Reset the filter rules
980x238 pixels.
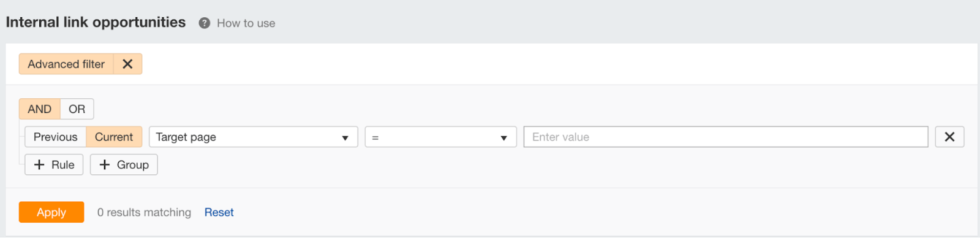coord(219,212)
